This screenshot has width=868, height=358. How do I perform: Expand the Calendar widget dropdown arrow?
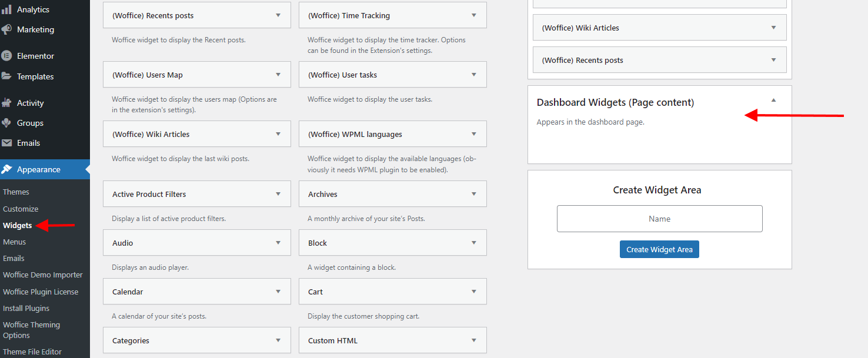point(278,292)
